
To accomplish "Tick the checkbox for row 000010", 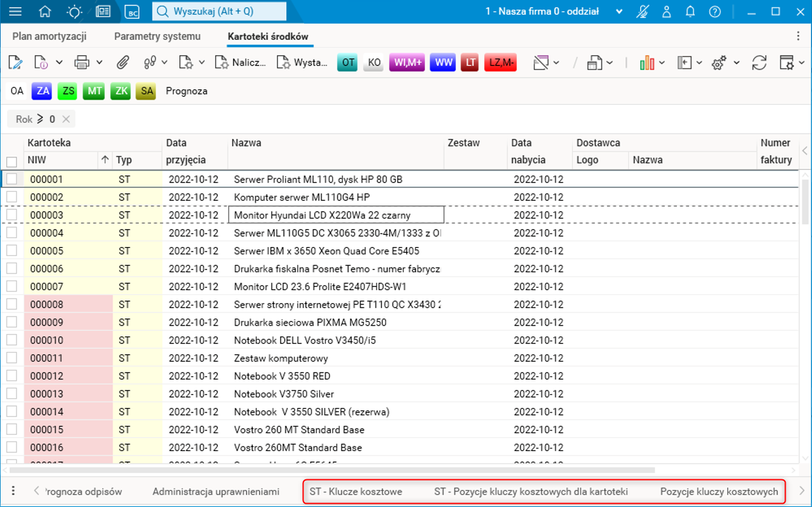I will point(12,340).
